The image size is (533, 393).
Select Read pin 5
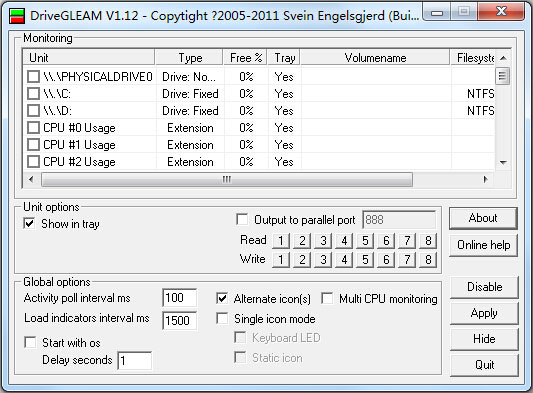(365, 241)
